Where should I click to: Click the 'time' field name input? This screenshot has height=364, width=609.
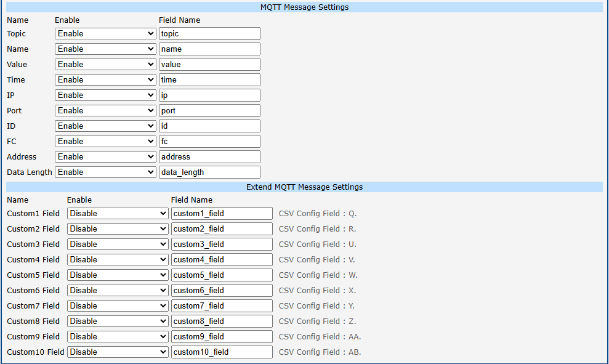209,79
